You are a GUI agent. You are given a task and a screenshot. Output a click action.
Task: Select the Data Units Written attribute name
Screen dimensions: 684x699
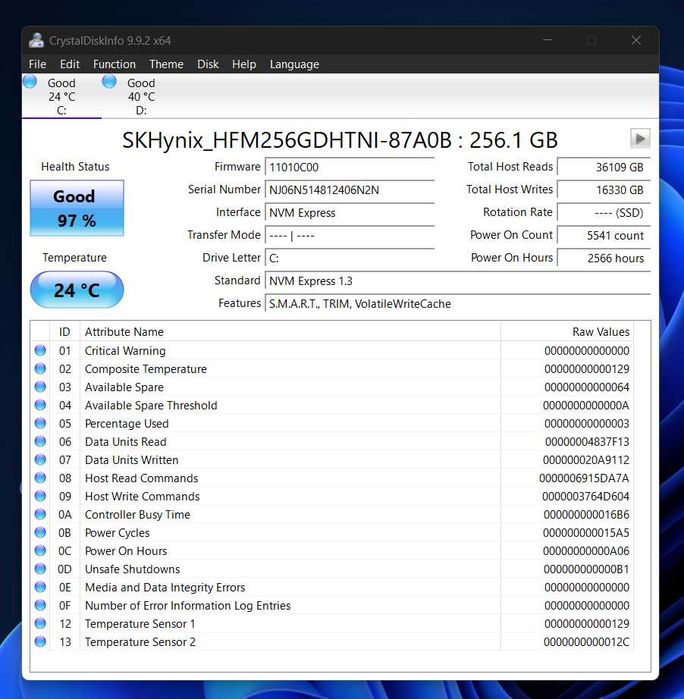click(132, 460)
